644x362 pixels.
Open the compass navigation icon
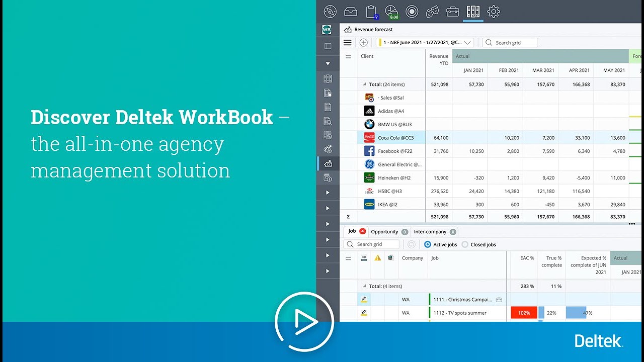[330, 11]
